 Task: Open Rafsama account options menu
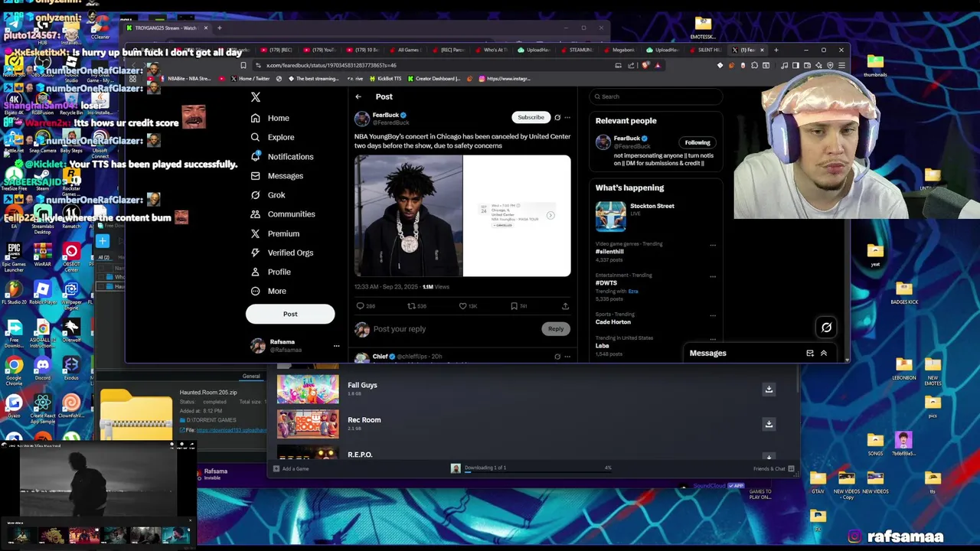tap(336, 346)
